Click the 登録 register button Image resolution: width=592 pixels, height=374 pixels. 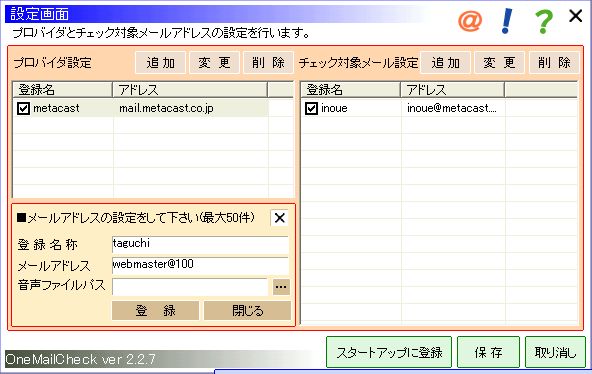click(156, 311)
